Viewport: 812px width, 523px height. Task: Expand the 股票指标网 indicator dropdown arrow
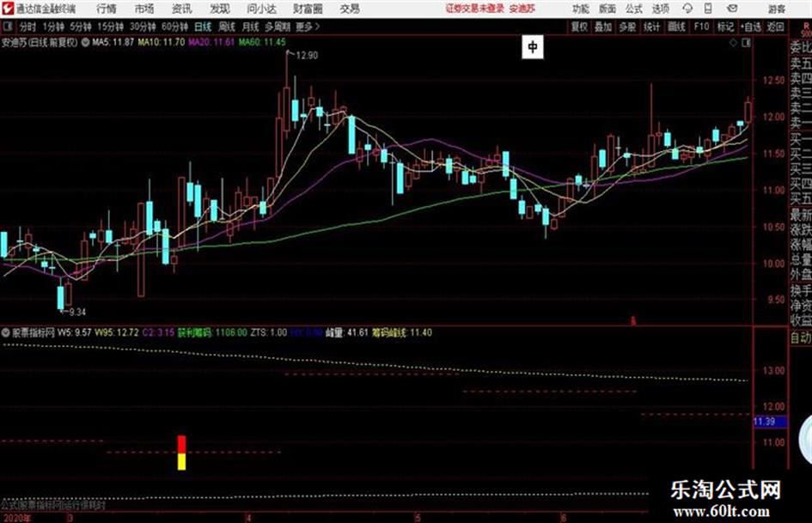6,332
